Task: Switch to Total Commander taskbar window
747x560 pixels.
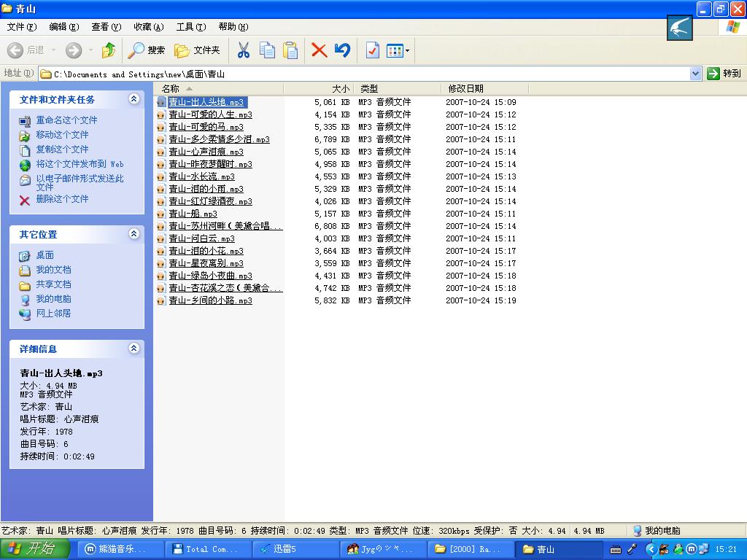Action: click(x=208, y=549)
